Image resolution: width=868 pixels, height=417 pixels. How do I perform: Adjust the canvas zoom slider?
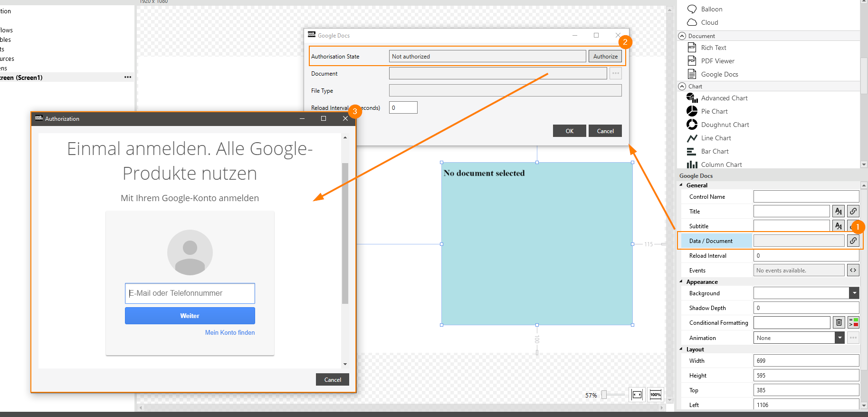[604, 395]
